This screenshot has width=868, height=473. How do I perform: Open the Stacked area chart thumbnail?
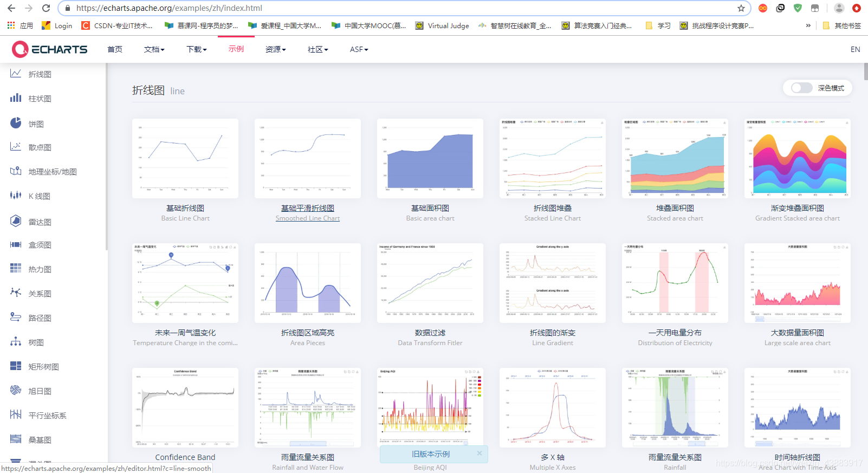675,158
